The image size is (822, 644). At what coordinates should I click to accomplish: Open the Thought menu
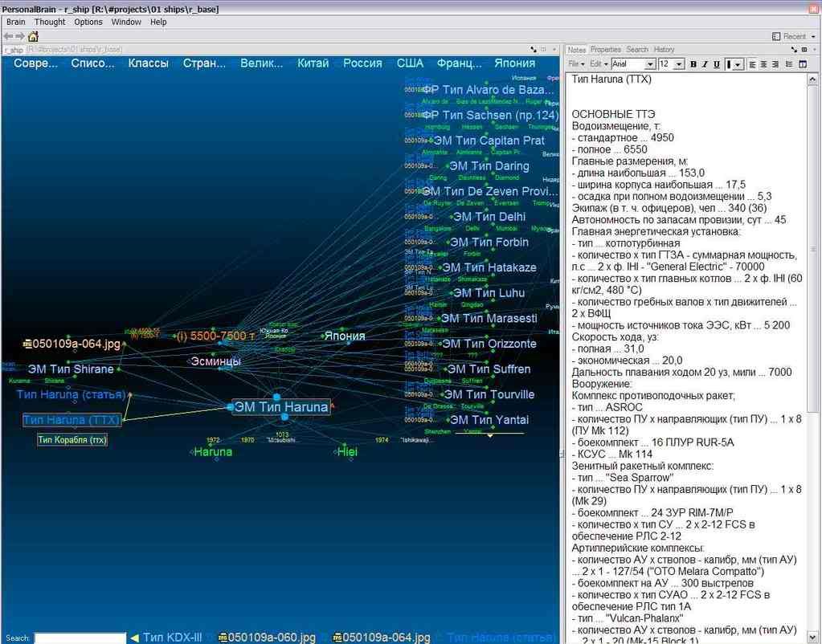[50, 22]
